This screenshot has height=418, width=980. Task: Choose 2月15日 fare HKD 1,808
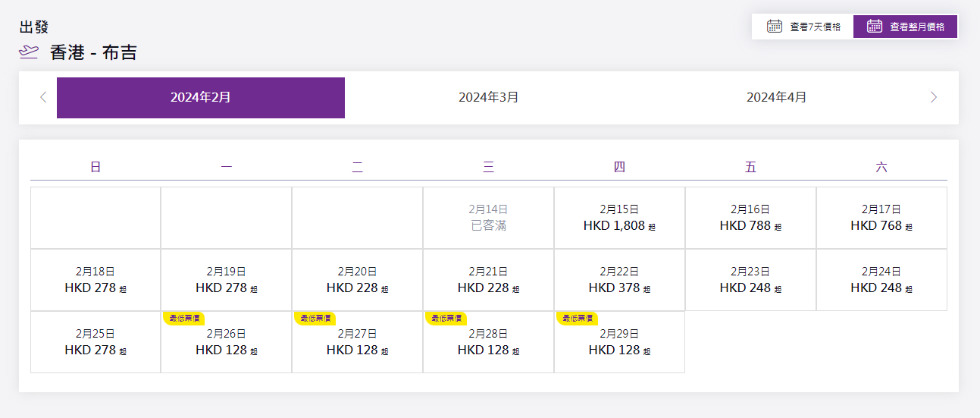619,218
